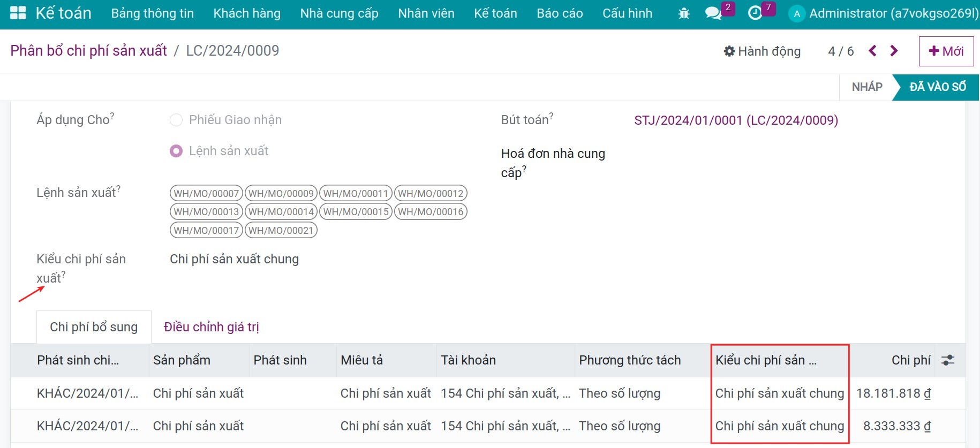Open the Báo cáo menu
The image size is (980, 448).
click(x=560, y=13)
